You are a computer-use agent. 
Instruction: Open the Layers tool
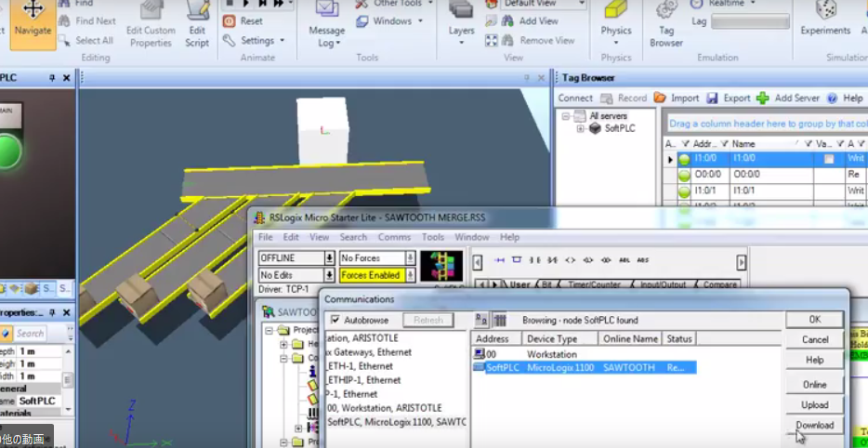pyautogui.click(x=461, y=25)
